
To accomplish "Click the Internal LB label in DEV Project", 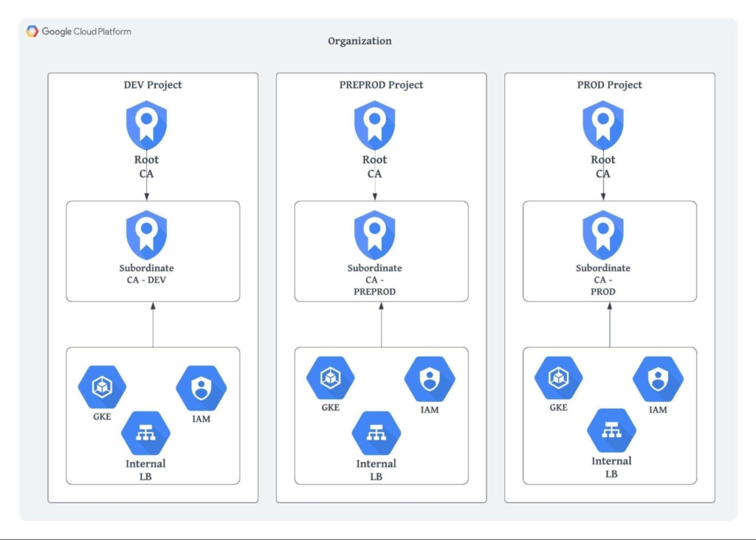I will (x=145, y=470).
